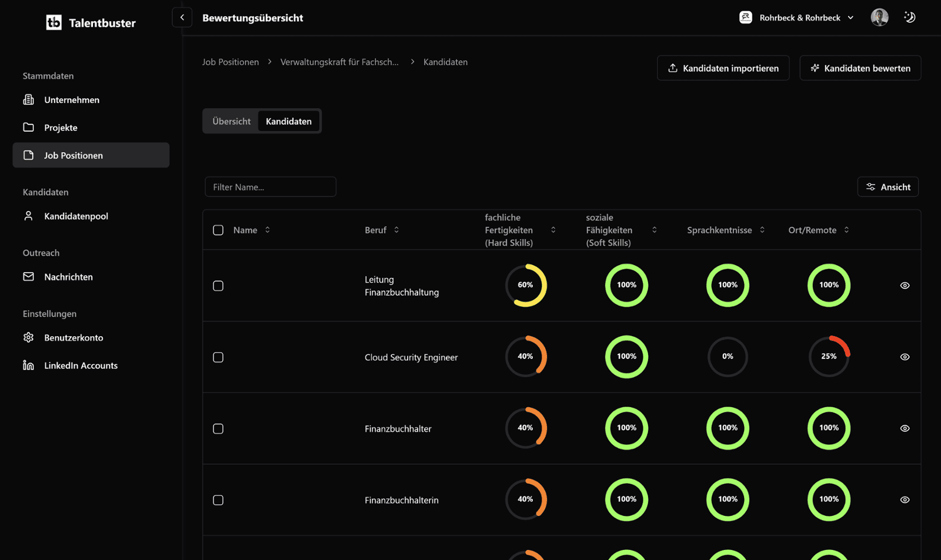The width and height of the screenshot is (941, 560).
Task: Go to Verwaltungskraft für Fachsch... breadcrumb
Action: (x=339, y=62)
